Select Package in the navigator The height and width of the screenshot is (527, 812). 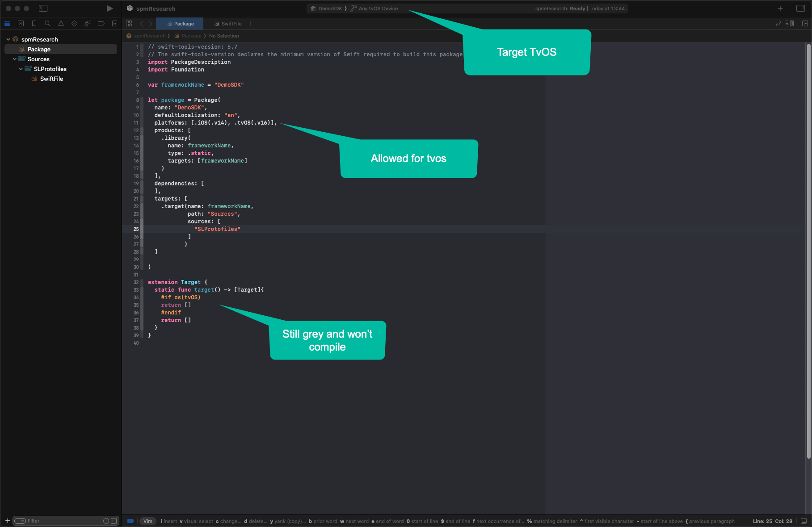pyautogui.click(x=61, y=49)
